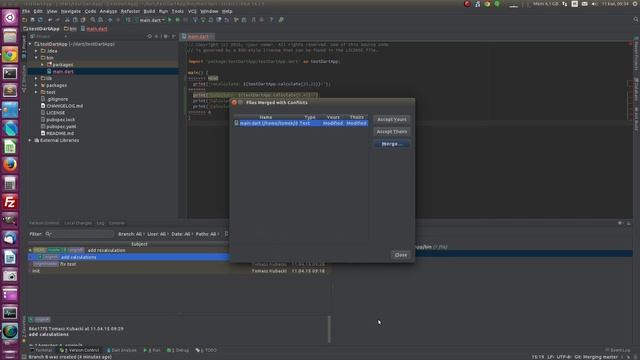Click Close button of Files Merged dialog
The width and height of the screenshot is (640, 360).
tap(400, 255)
